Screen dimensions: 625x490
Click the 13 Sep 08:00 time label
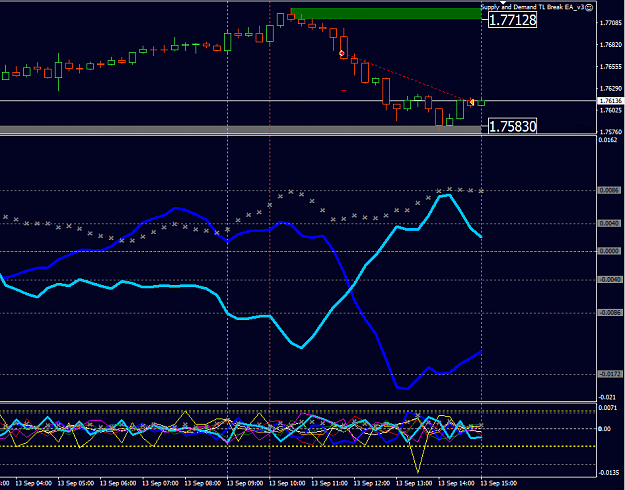click(203, 483)
